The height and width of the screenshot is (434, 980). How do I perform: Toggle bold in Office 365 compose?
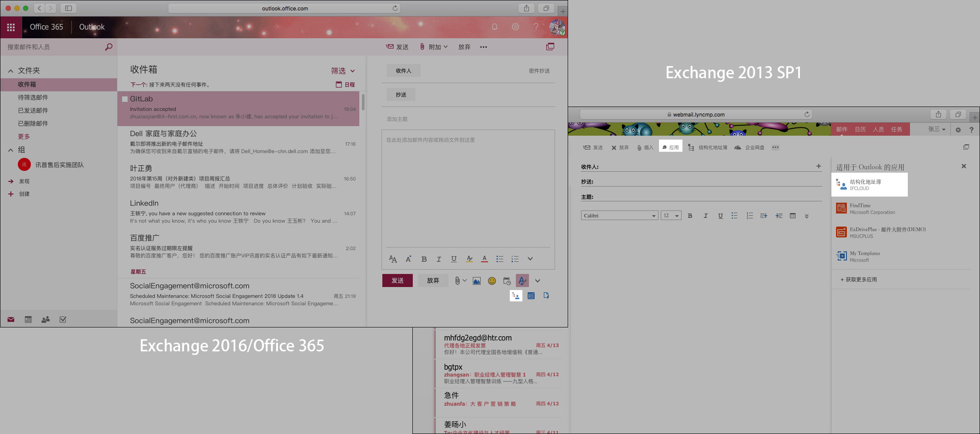pyautogui.click(x=424, y=259)
